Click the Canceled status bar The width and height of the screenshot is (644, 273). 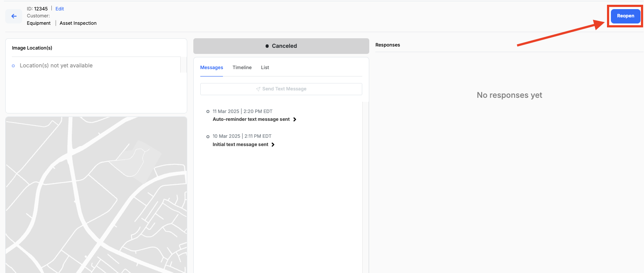tap(281, 46)
